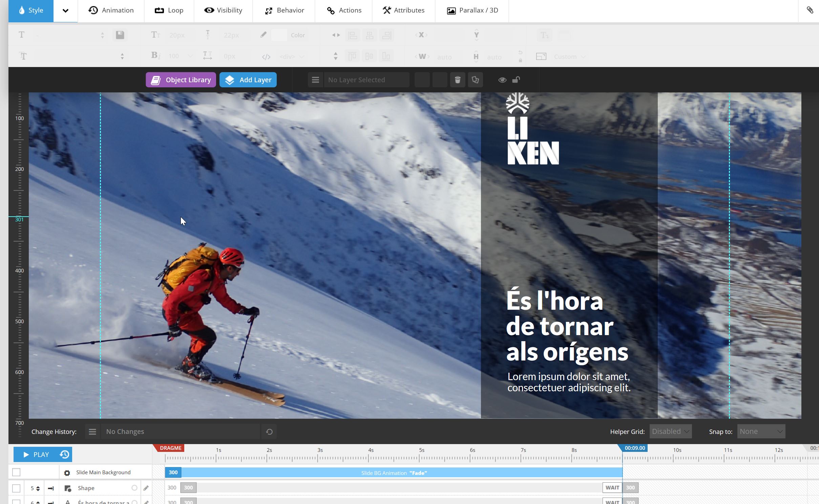Click pencil edit icon on Shape layer

[x=146, y=488]
